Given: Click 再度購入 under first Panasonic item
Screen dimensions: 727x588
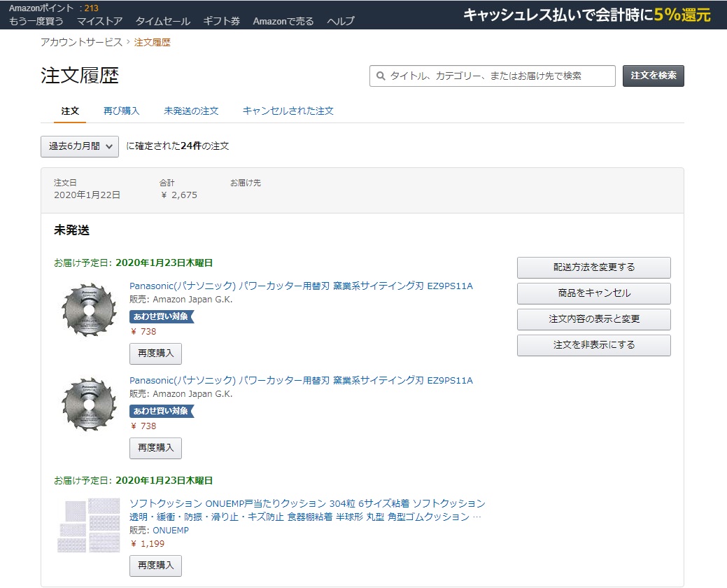Looking at the screenshot, I should point(156,353).
